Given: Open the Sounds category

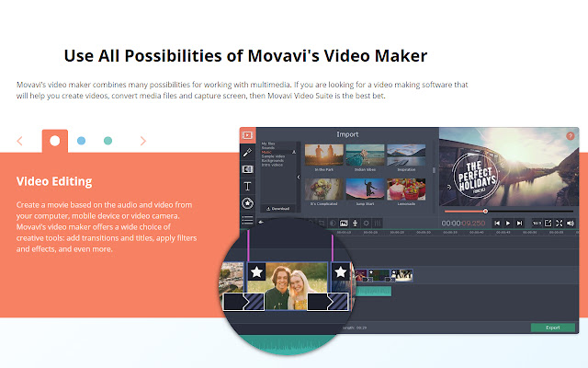Looking at the screenshot, I should click(268, 147).
